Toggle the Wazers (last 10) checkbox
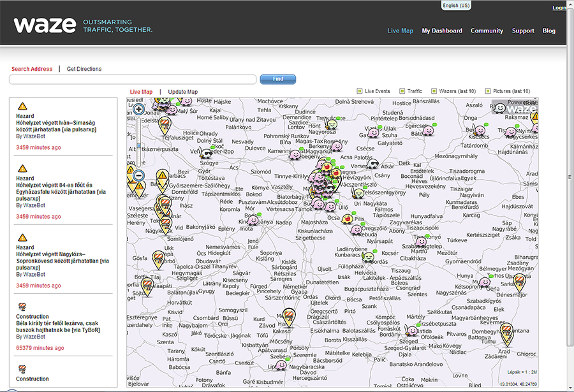The height and width of the screenshot is (392, 574). pyautogui.click(x=434, y=91)
